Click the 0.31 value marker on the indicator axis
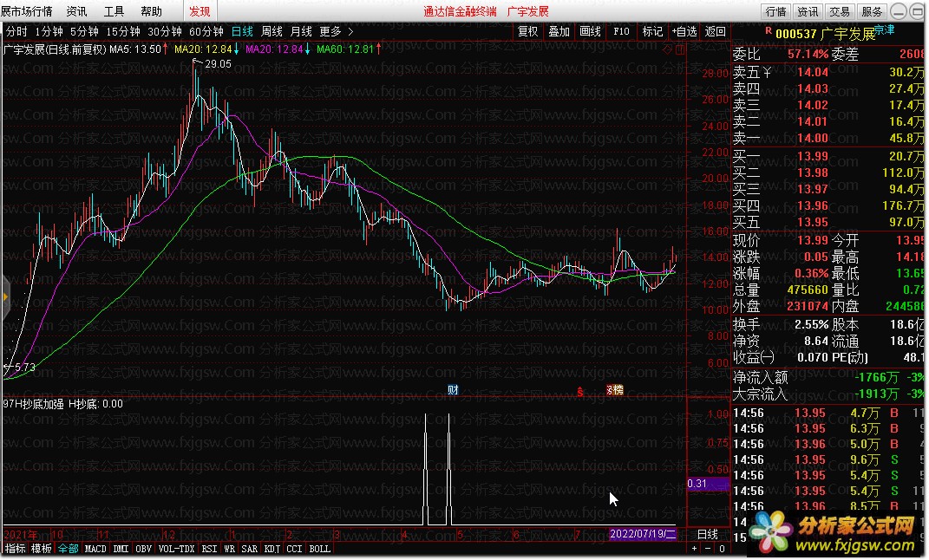Viewport: 929px width, 560px height. pyautogui.click(x=708, y=484)
